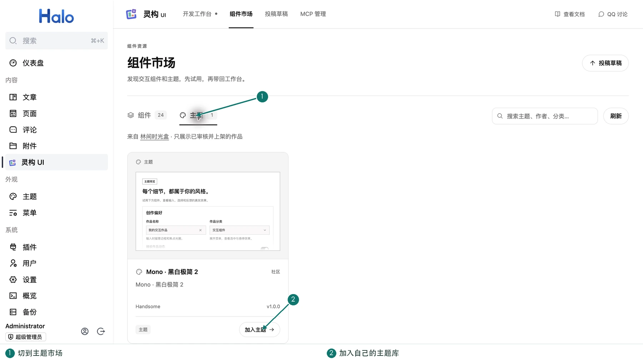The height and width of the screenshot is (364, 643).
Task: Click the 插件 plug icon
Action: pos(13,247)
